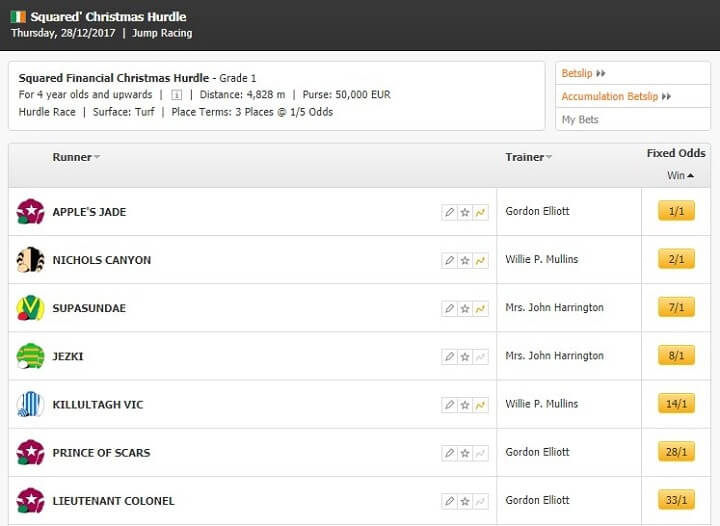Image resolution: width=720 pixels, height=526 pixels.
Task: Click the race info icon beside Distance
Action: coord(176,95)
